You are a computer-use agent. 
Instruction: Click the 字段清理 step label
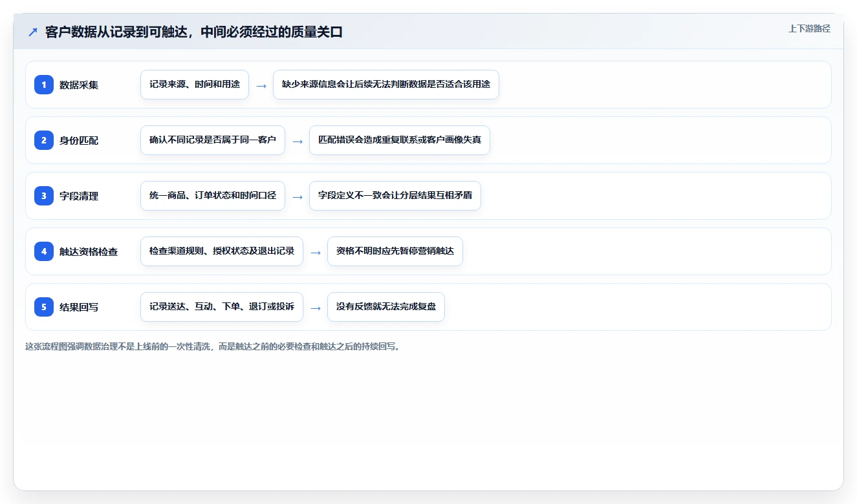pyautogui.click(x=79, y=196)
